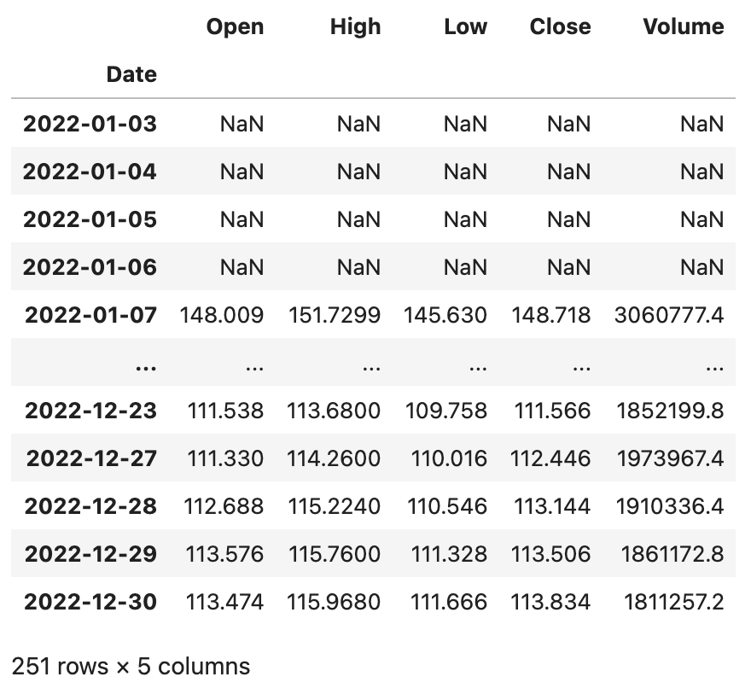Click the Open column header
This screenshot has height=700, width=751.
point(235,26)
